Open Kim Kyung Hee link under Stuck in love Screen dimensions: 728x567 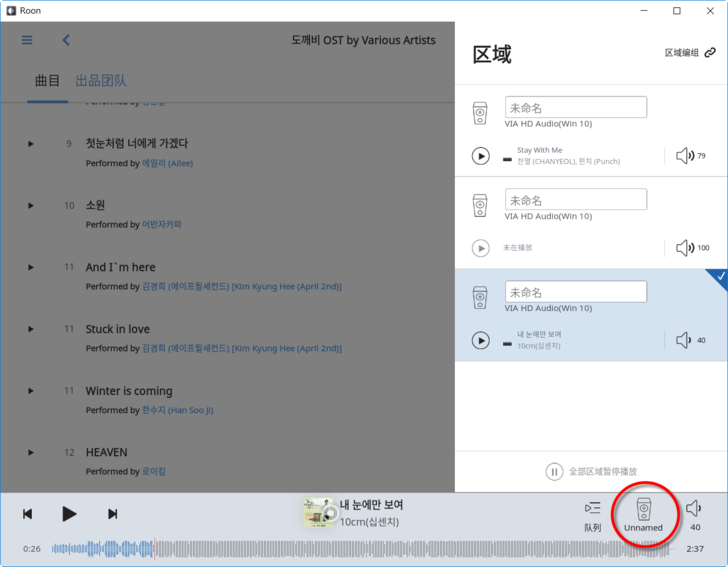click(241, 348)
